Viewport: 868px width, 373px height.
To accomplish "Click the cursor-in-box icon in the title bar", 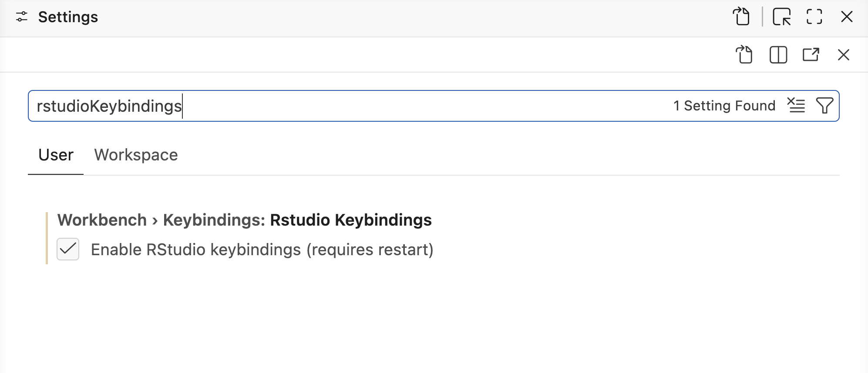I will click(x=782, y=17).
